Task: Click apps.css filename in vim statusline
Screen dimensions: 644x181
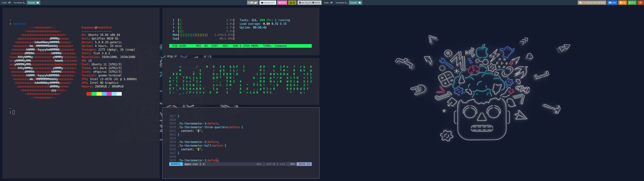Action: click(x=191, y=164)
